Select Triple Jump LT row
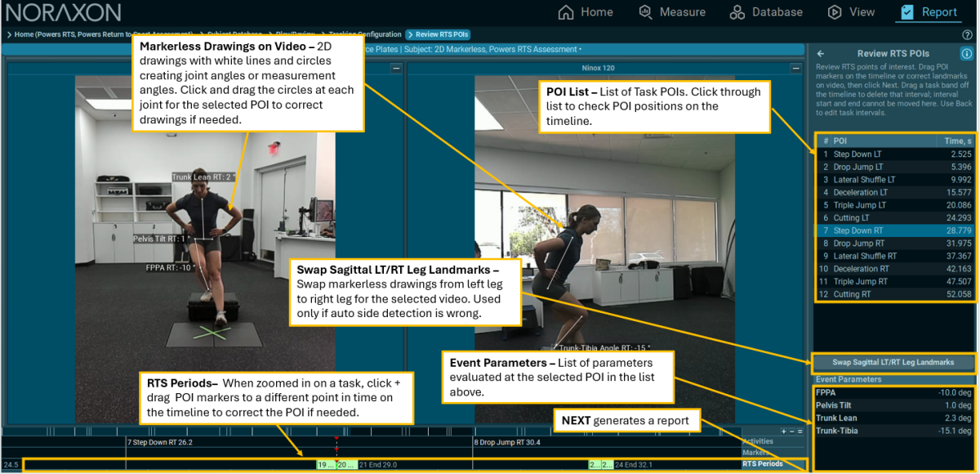Screen dimensions: 980x474 (x=896, y=205)
